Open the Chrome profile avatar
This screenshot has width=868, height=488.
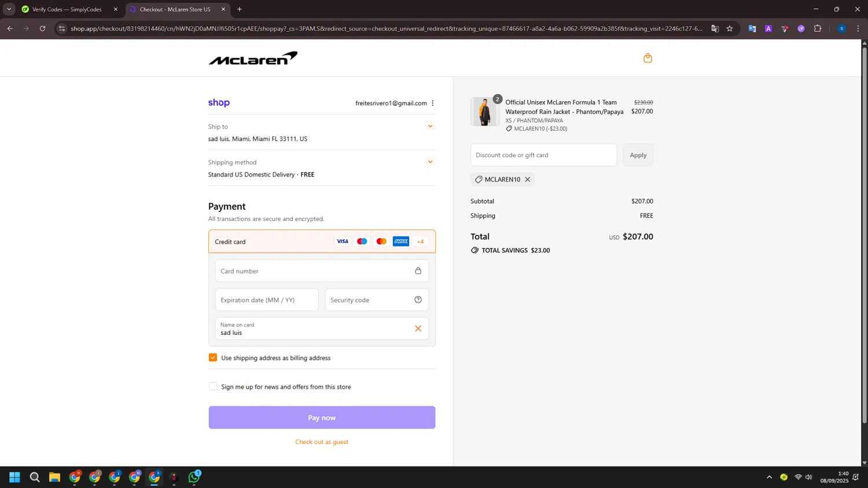[841, 28]
